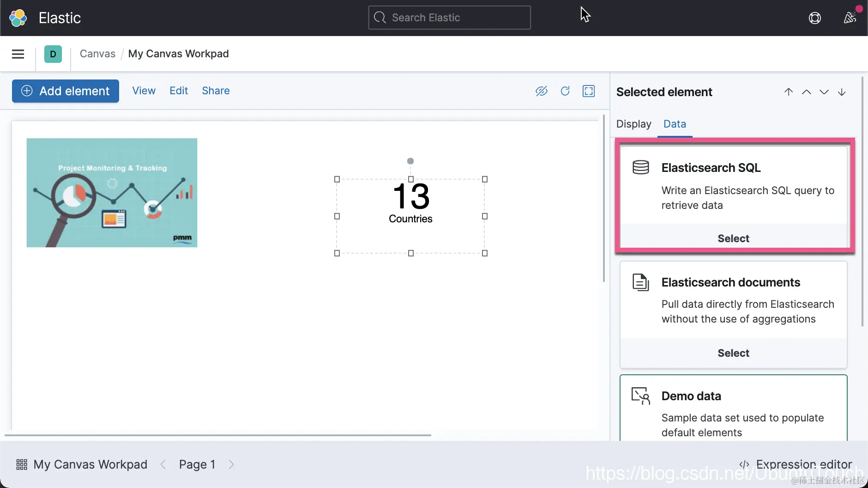Viewport: 868px width, 488px height.
Task: Toggle hide editing controls eye icon
Action: click(542, 91)
